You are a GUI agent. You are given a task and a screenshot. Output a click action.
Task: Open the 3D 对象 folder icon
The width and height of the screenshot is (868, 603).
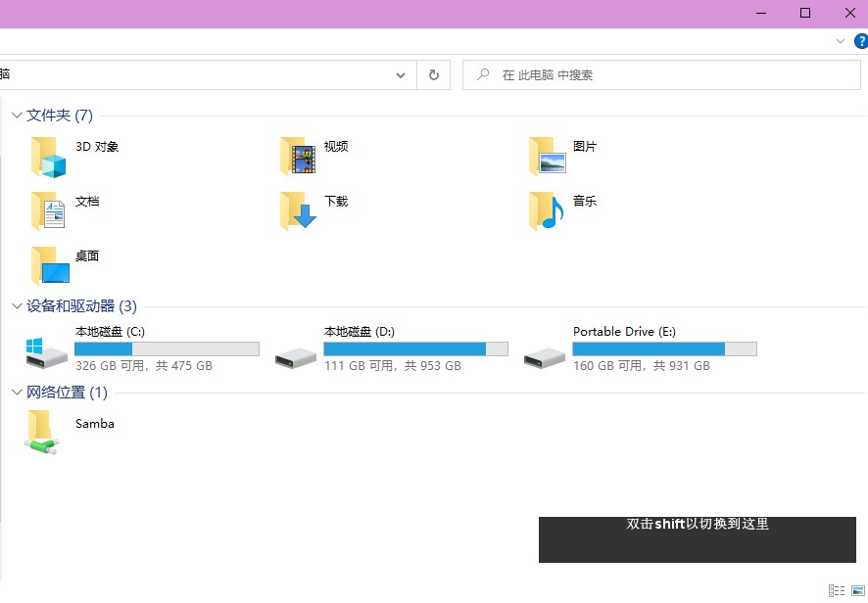49,158
